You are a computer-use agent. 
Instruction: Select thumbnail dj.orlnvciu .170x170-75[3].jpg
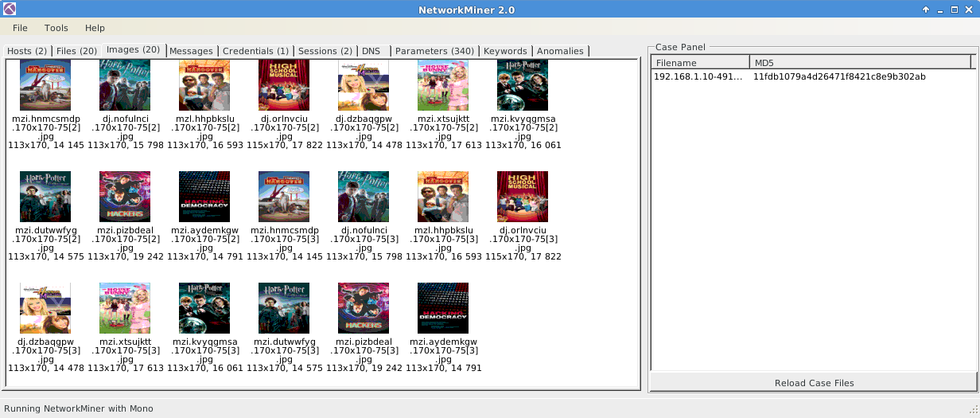[x=523, y=197]
